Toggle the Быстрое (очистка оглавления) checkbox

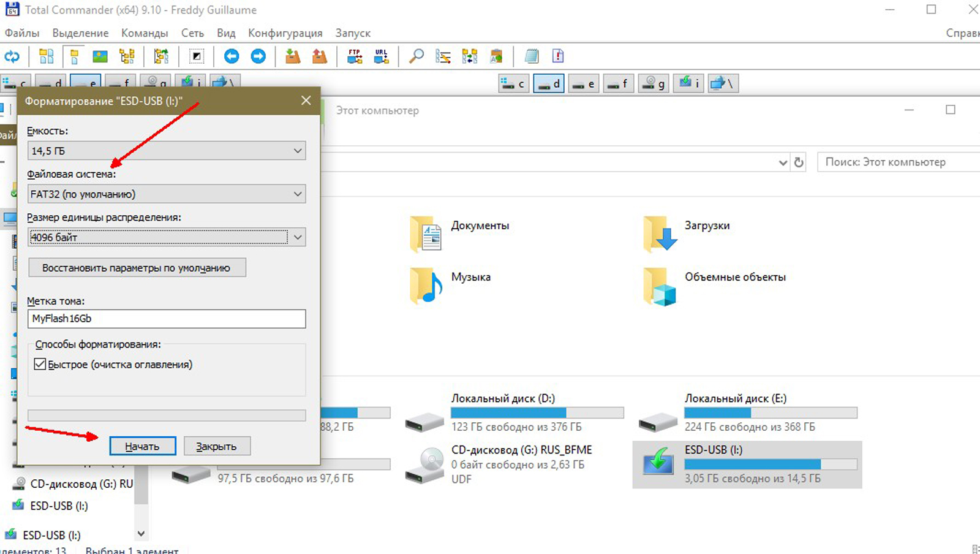tap(40, 365)
